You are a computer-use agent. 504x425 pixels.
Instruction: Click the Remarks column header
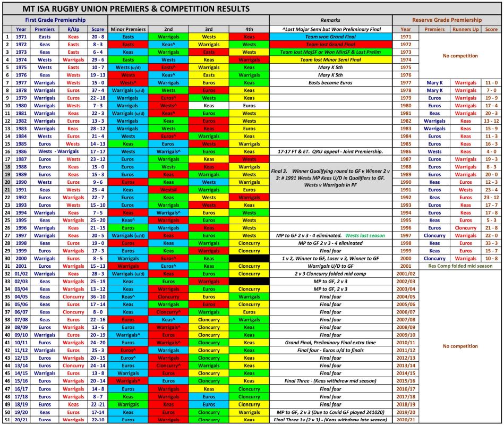click(x=330, y=29)
